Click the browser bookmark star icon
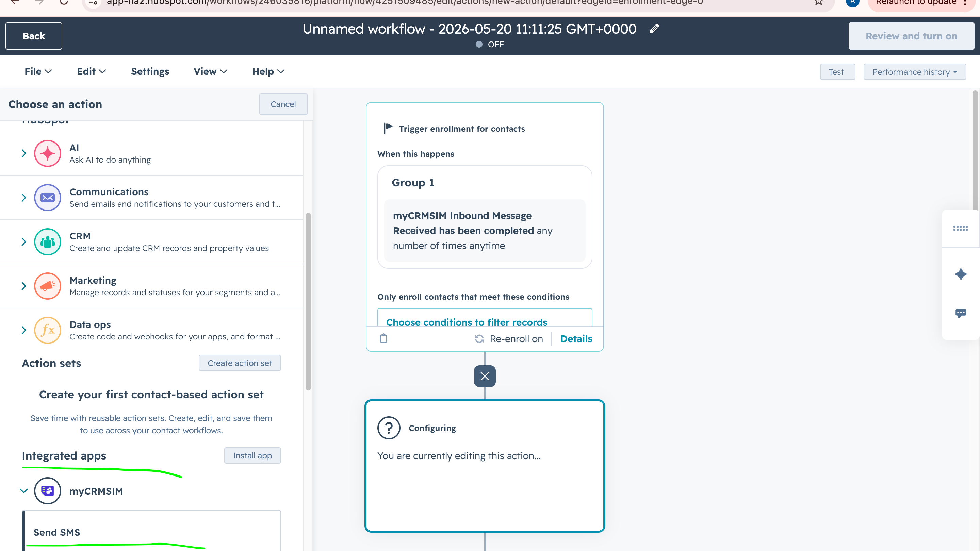Screen dimensions: 980x551 click(x=819, y=2)
